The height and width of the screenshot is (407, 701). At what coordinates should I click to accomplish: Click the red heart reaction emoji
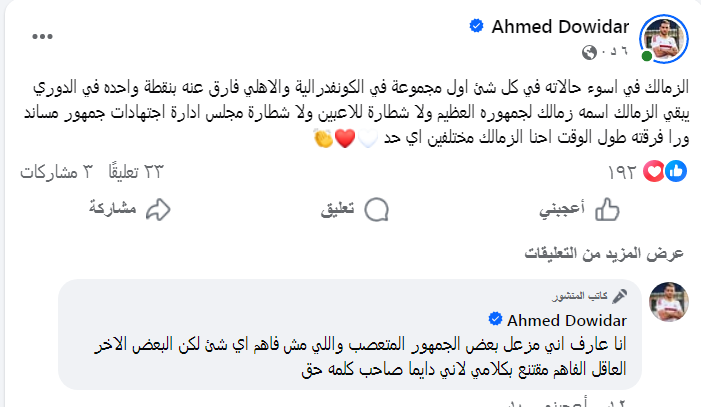pos(656,171)
